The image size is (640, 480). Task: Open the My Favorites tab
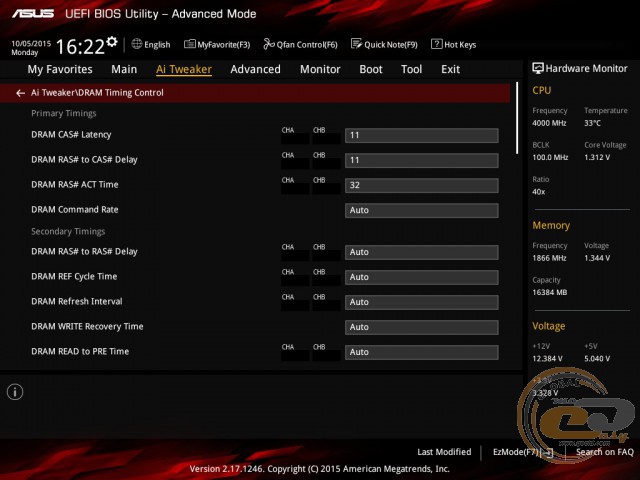click(x=60, y=69)
